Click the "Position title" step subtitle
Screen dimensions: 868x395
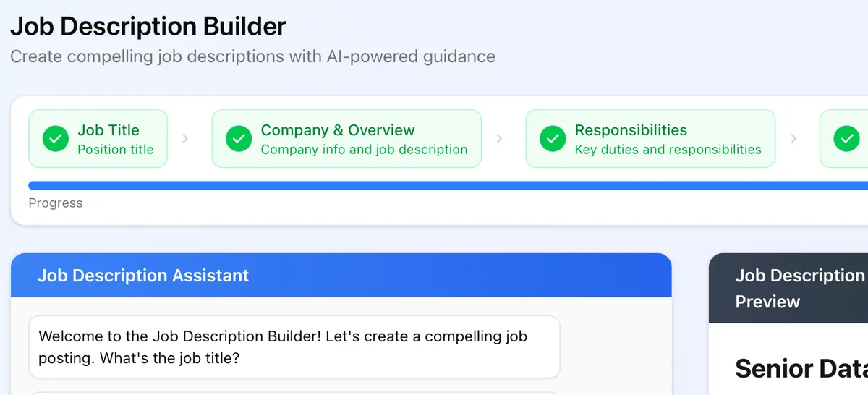[116, 150]
